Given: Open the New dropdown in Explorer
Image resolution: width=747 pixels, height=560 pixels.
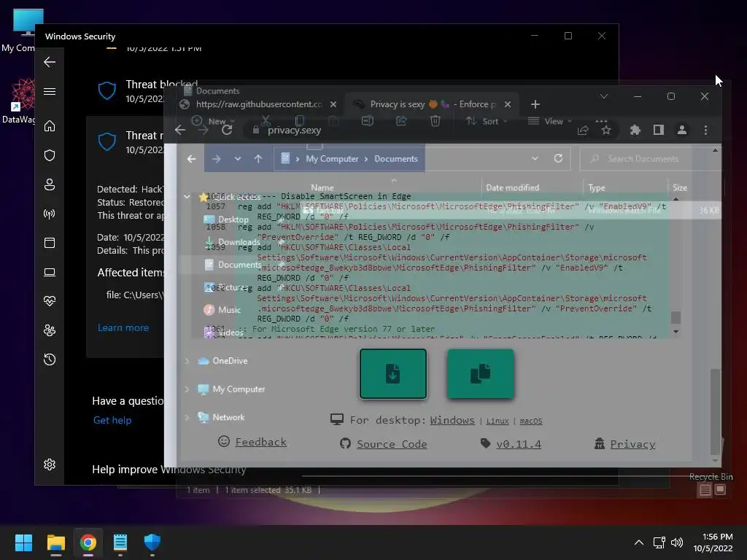Looking at the screenshot, I should tap(213, 121).
